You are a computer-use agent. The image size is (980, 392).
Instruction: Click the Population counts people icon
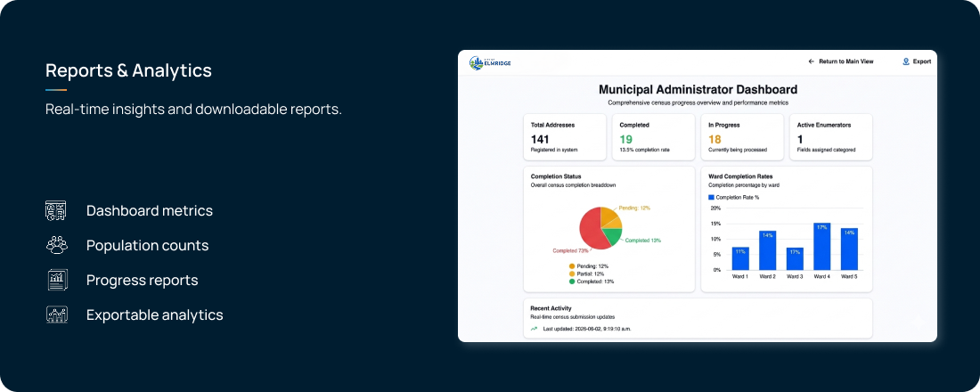[56, 245]
